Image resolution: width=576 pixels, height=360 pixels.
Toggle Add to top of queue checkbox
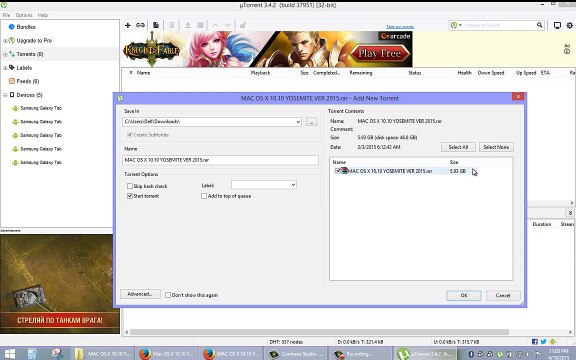pyautogui.click(x=204, y=196)
